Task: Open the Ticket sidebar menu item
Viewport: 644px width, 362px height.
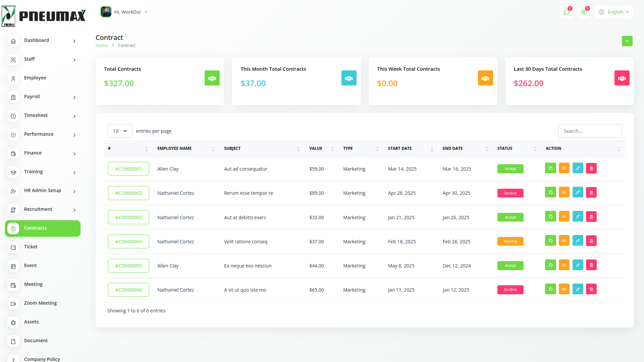Action: click(x=31, y=247)
